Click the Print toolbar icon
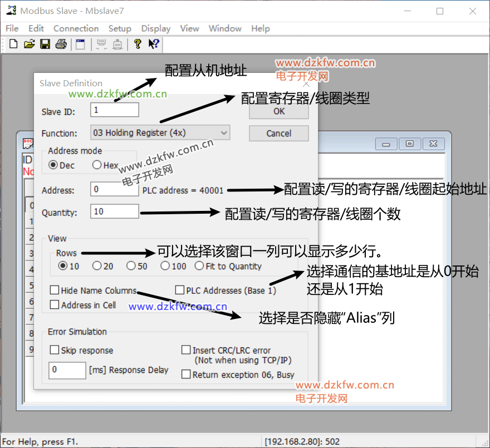Image resolution: width=490 pixels, height=448 pixels. (x=61, y=45)
